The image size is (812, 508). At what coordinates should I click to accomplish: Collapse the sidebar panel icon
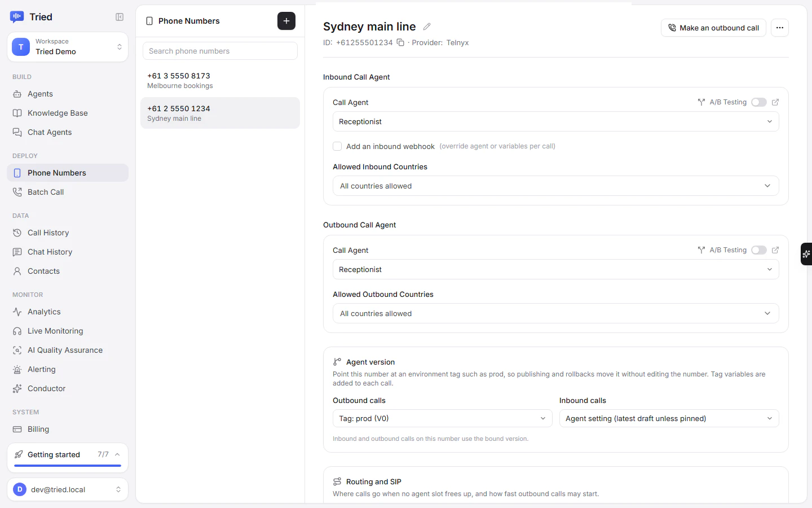(120, 17)
